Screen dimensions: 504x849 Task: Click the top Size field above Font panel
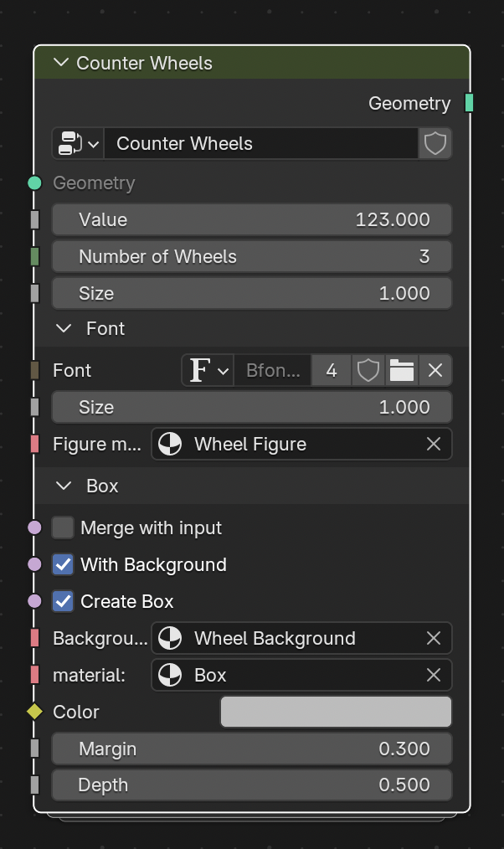(252, 294)
